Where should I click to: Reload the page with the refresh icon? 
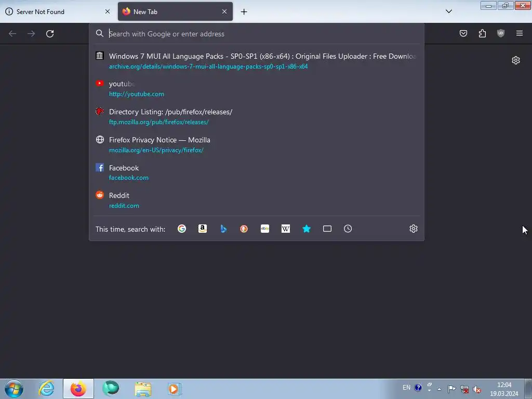coord(50,34)
